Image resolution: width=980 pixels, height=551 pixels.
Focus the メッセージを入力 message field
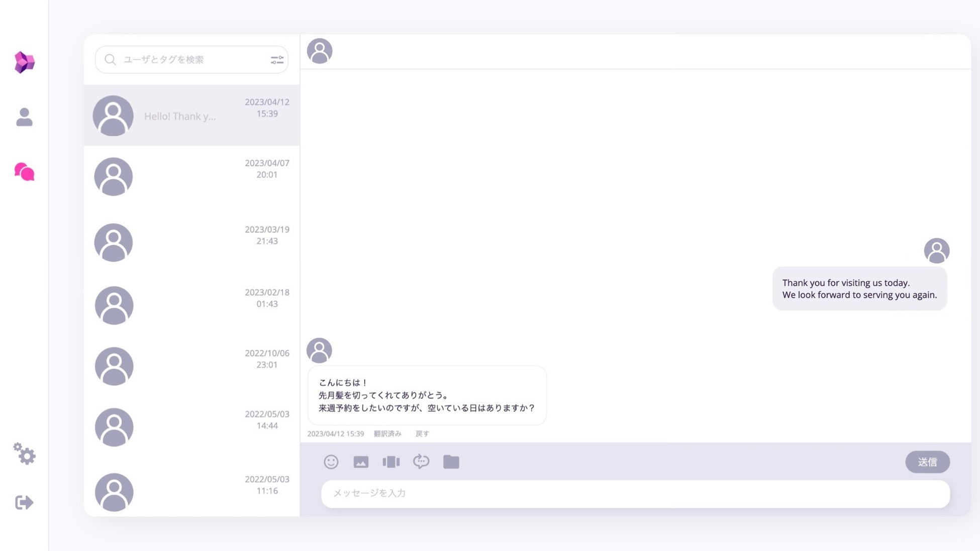pos(635,493)
